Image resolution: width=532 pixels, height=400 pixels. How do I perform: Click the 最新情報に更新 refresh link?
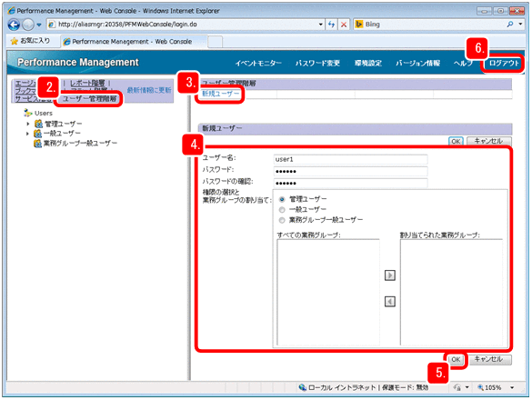click(149, 90)
